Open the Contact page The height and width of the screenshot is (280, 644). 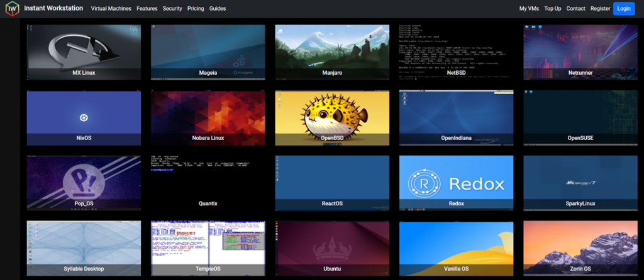576,9
